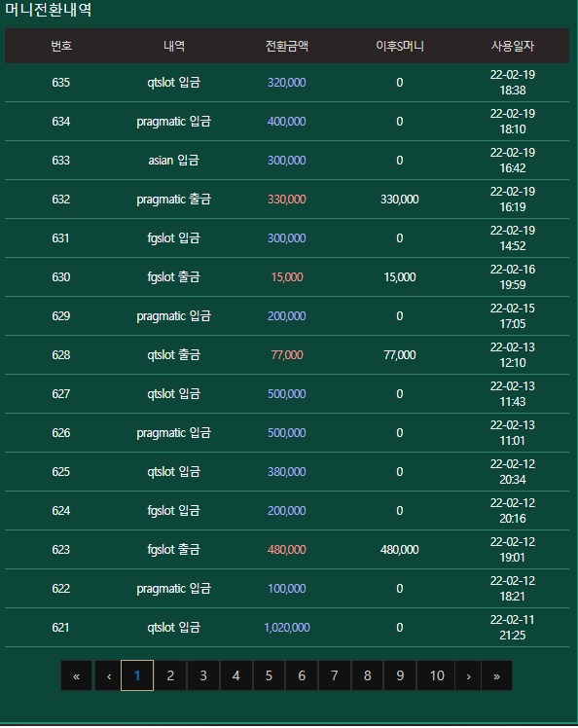This screenshot has width=578, height=728.
Task: Select page 1 in pagination
Action: click(x=137, y=675)
